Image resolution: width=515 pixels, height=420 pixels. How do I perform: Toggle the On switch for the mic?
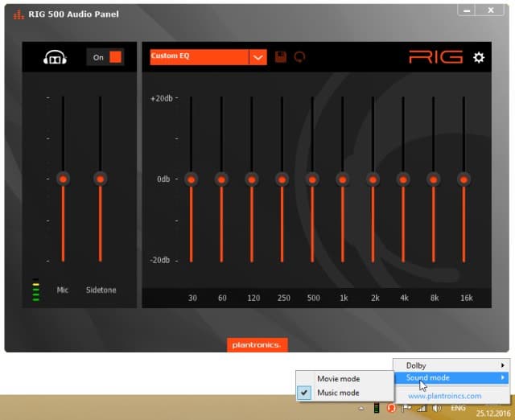click(105, 57)
